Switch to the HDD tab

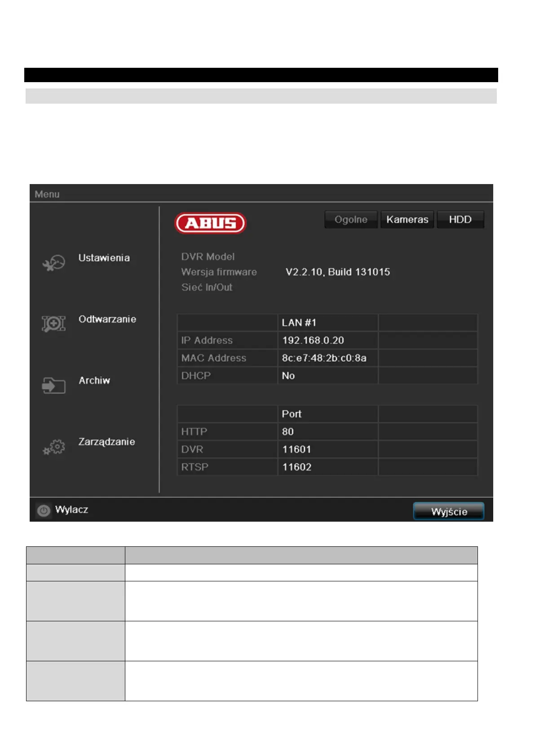[x=460, y=220]
